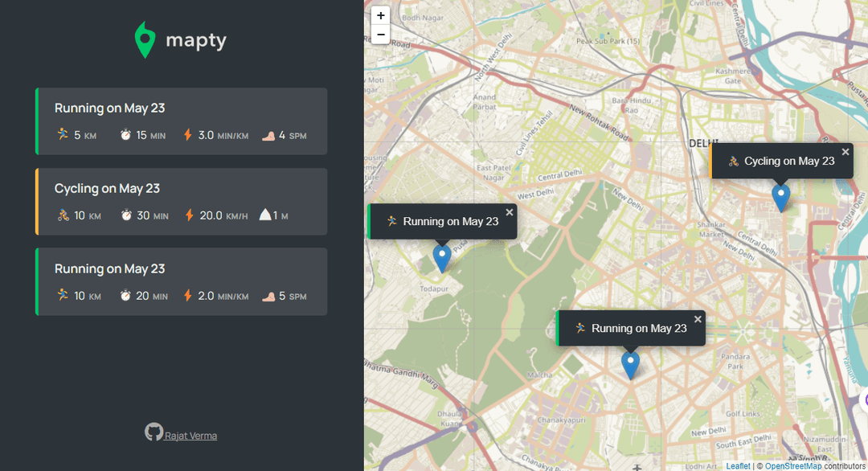Click the mountain elevation icon in Cycling card

[265, 215]
